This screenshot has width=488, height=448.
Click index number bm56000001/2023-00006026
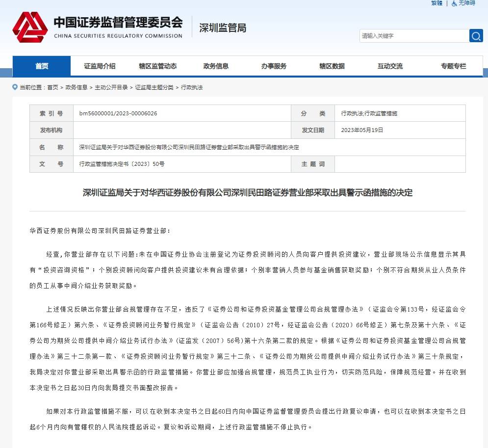tap(118, 113)
